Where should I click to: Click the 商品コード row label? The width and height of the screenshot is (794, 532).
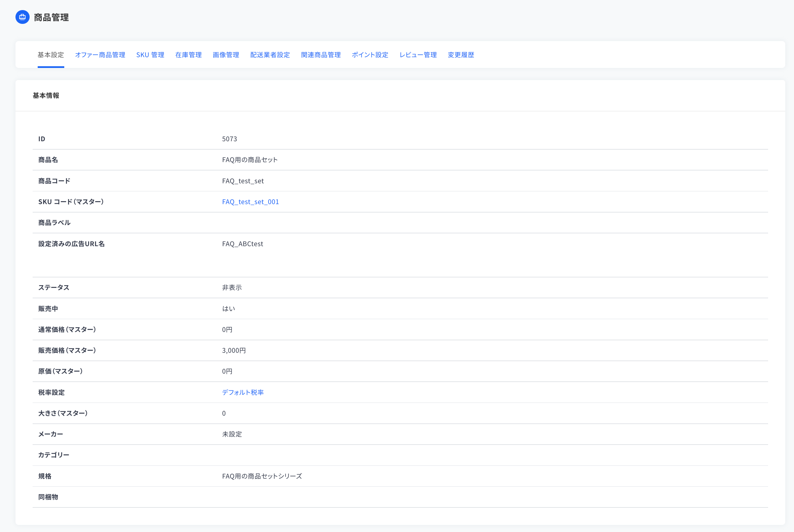pyautogui.click(x=54, y=181)
